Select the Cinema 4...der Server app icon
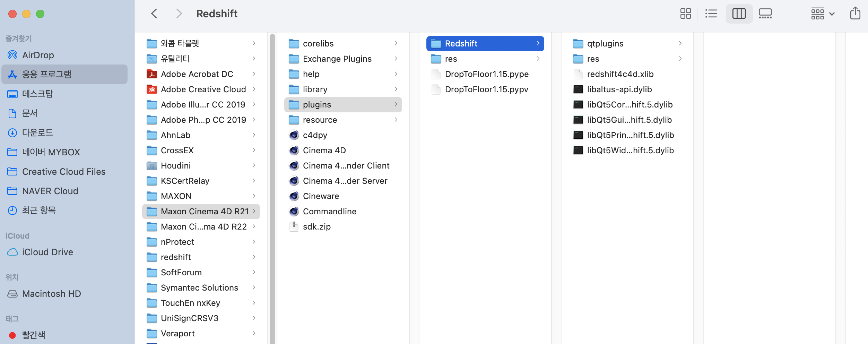The image size is (868, 344). (x=294, y=181)
